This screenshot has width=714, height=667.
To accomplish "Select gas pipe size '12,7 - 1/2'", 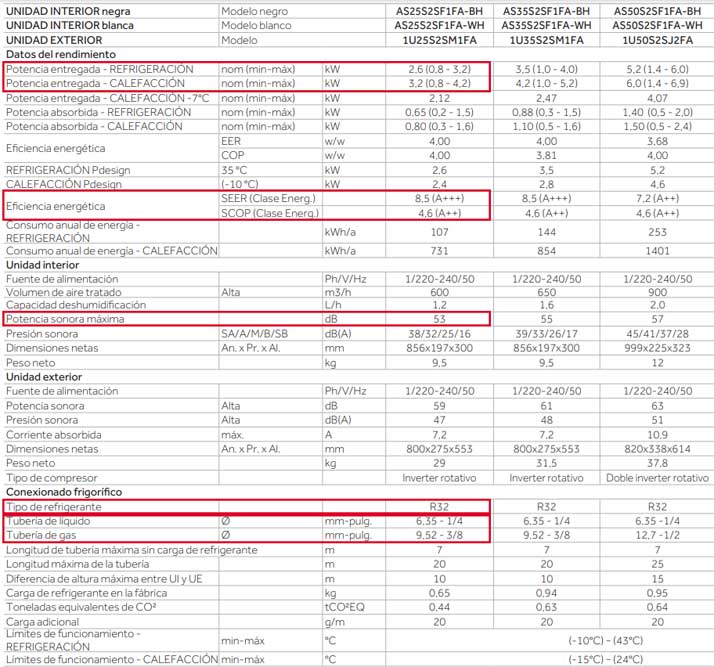I will [x=657, y=535].
